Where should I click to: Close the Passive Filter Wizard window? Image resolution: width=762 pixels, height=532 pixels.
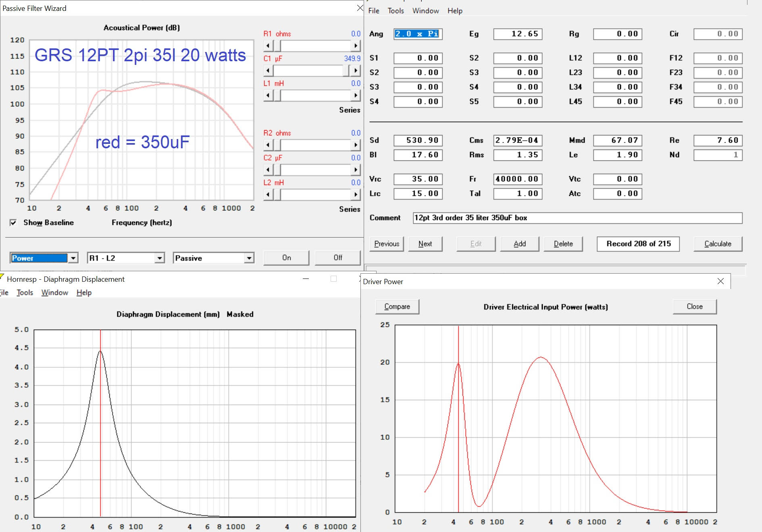pos(360,8)
